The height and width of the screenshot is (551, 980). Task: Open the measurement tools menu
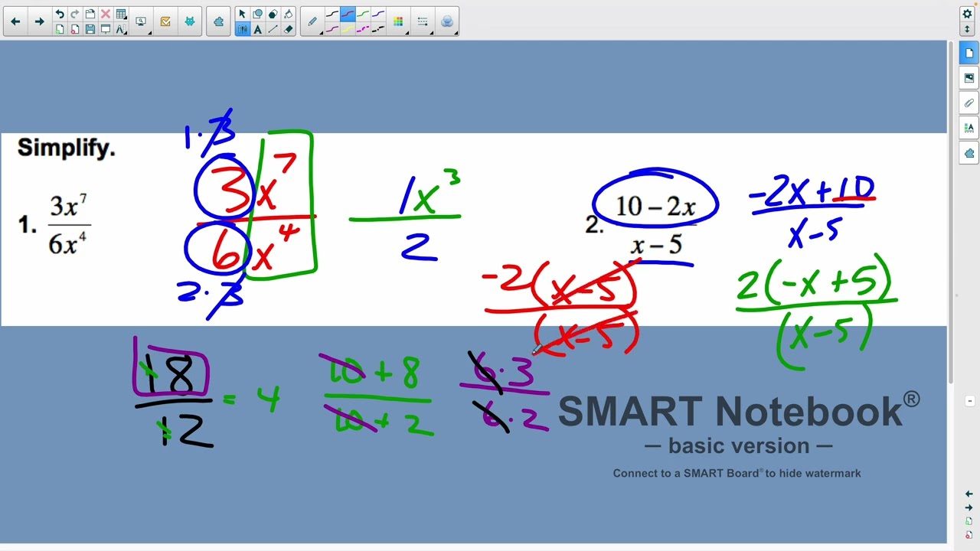point(121,29)
